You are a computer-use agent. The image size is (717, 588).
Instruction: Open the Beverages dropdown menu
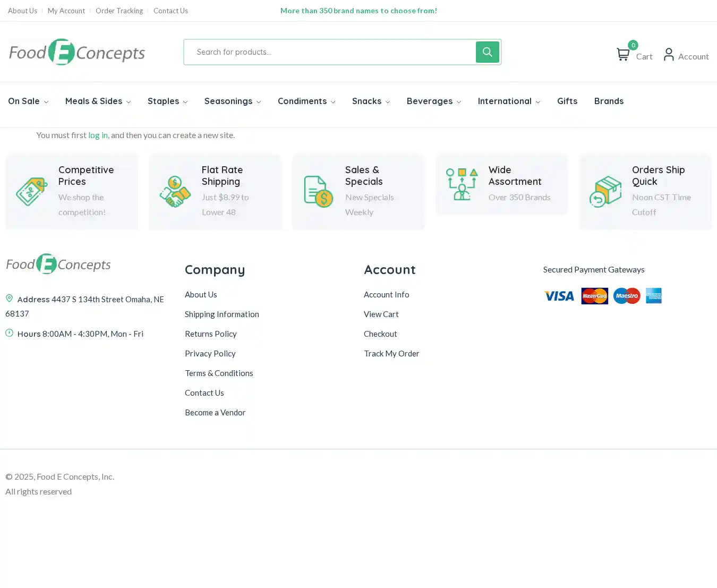click(433, 101)
